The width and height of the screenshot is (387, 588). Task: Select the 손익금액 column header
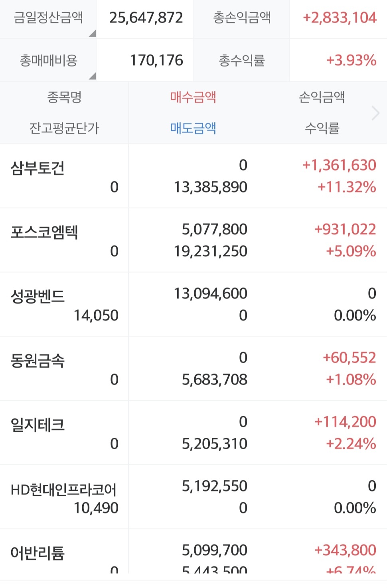tap(322, 97)
